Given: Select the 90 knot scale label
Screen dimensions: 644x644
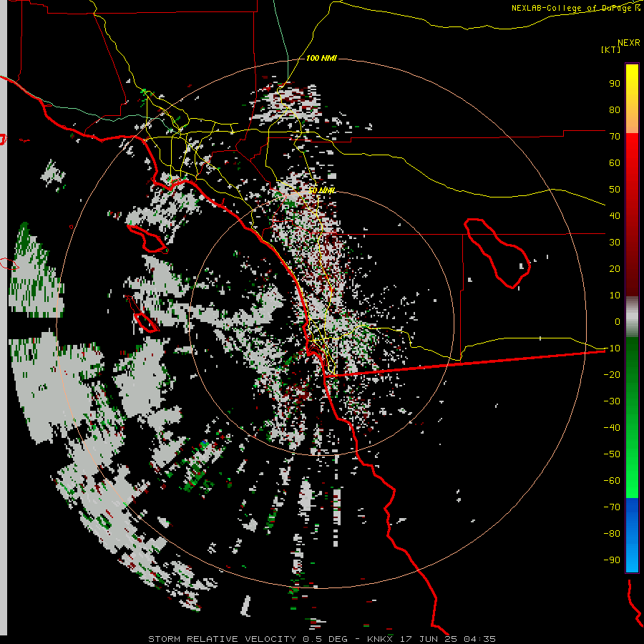Looking at the screenshot, I should pos(615,84).
